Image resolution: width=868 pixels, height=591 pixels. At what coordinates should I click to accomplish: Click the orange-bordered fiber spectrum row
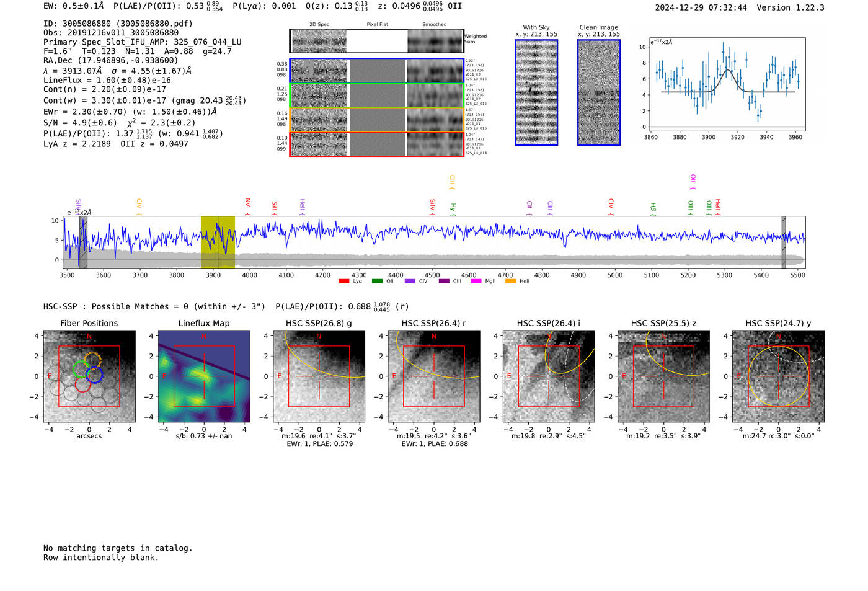click(377, 120)
